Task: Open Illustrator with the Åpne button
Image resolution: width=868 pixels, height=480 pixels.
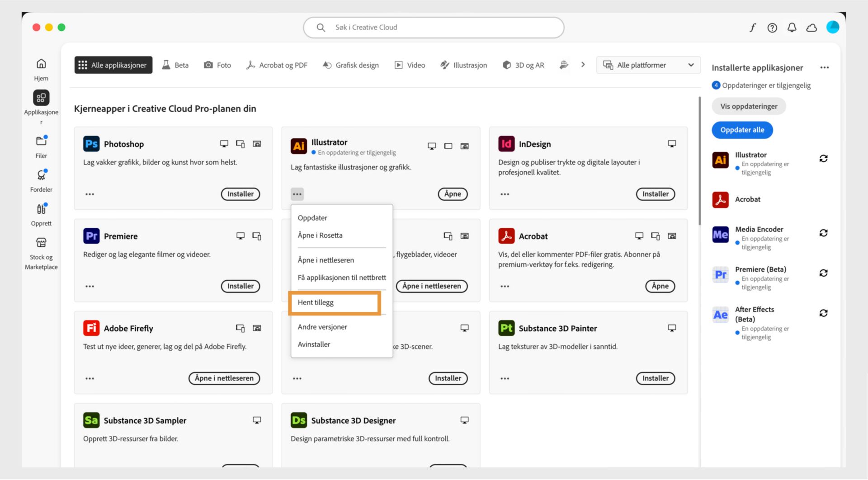Action: (x=453, y=194)
